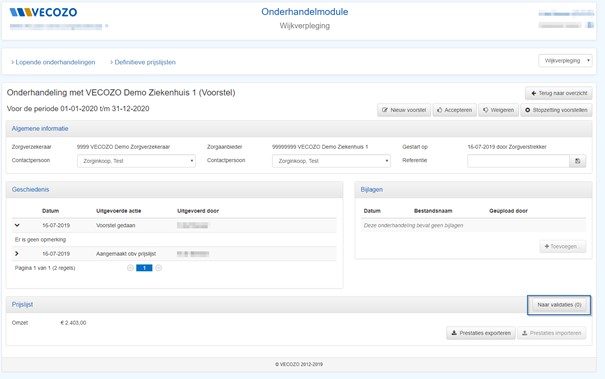Click the VECOZO logo
This screenshot has height=379, width=605.
point(43,12)
